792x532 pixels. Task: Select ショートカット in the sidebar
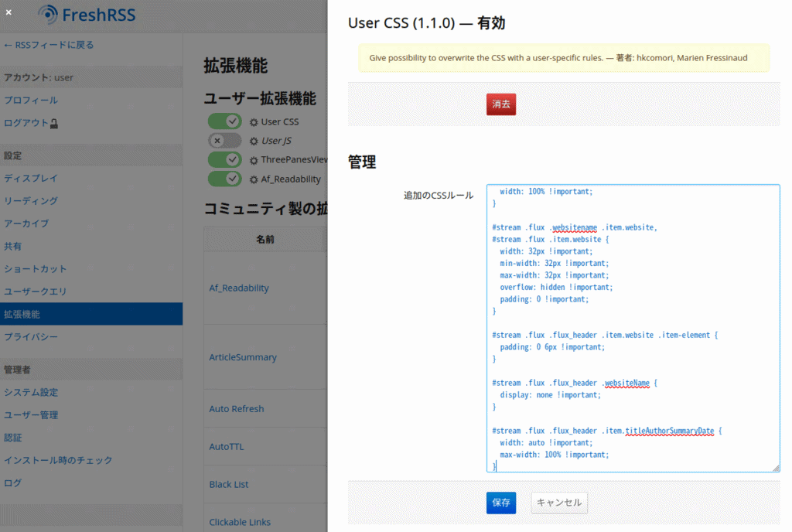[x=36, y=269]
